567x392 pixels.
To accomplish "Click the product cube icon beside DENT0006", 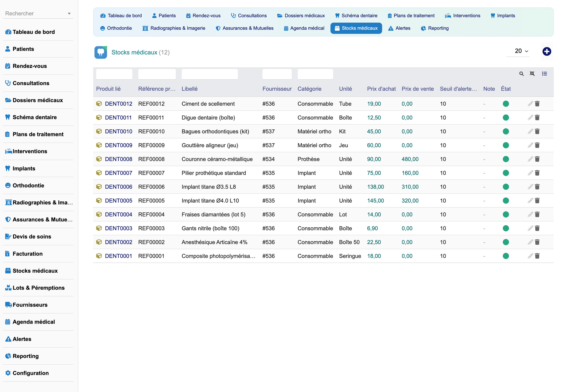I will [99, 187].
